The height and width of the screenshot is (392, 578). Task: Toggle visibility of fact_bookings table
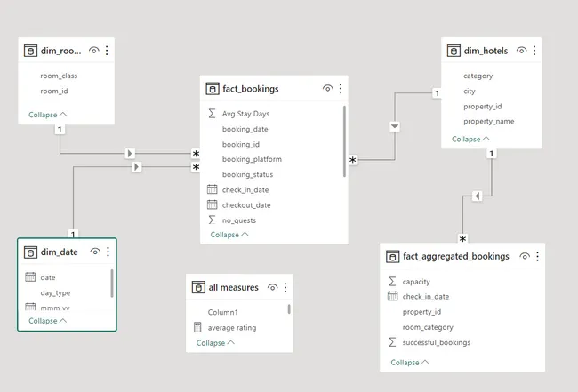[328, 88]
